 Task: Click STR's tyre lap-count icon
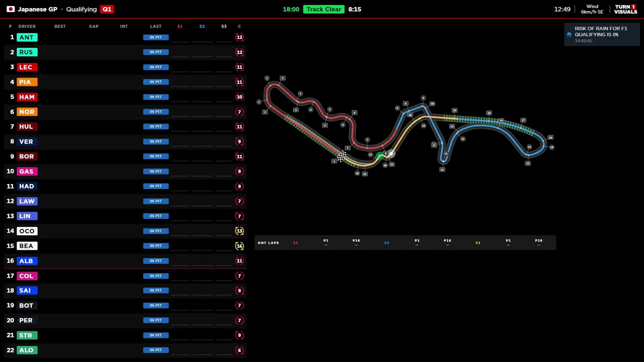point(239,335)
